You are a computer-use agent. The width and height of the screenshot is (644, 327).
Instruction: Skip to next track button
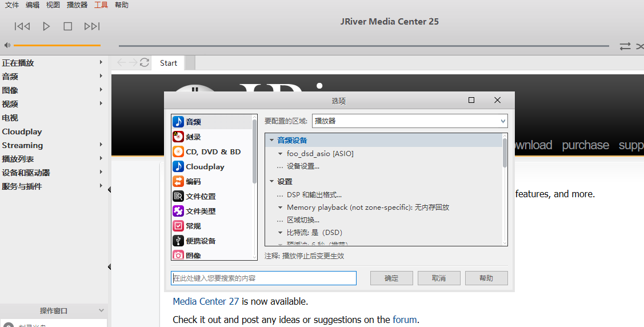coord(91,26)
